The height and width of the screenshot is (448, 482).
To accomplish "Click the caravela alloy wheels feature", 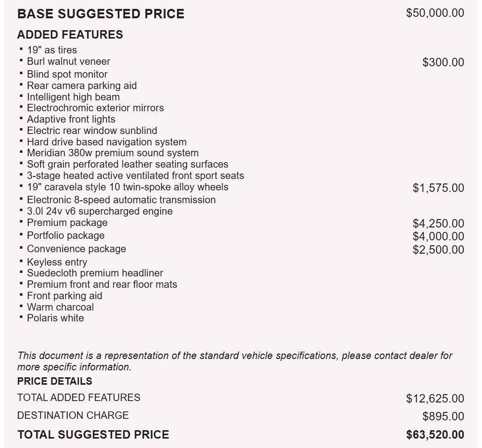I will tap(128, 187).
